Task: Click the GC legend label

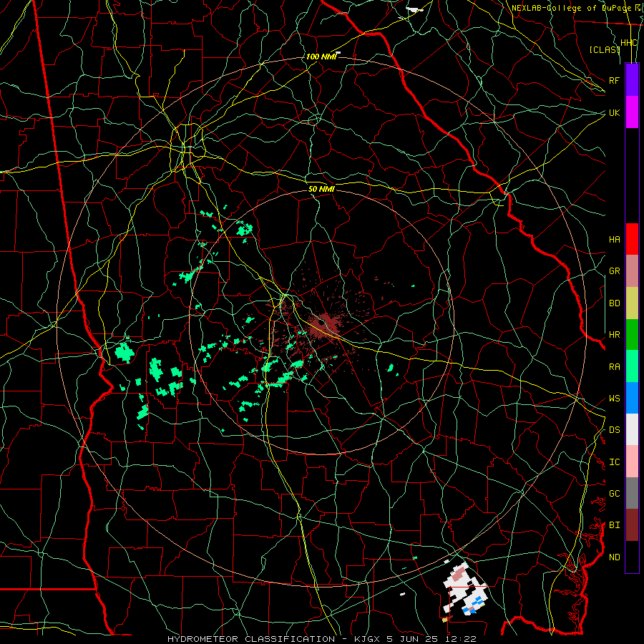Action: [614, 494]
